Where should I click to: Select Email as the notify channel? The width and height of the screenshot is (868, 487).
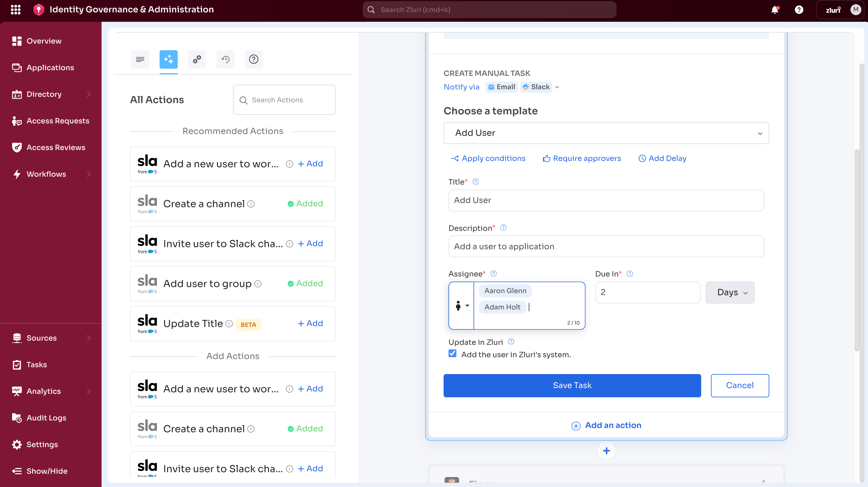(501, 87)
